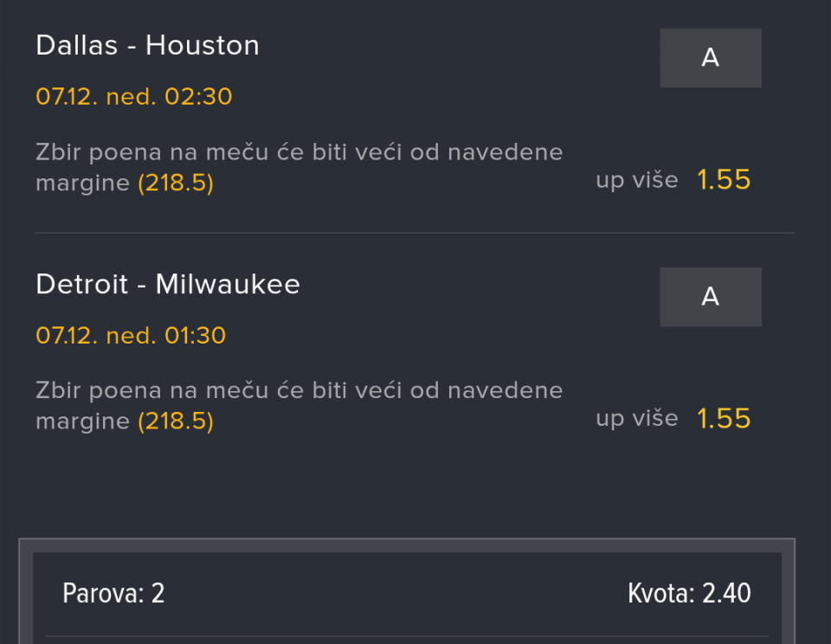Click the (218.5) margin in the Detroit bet
The width and height of the screenshot is (831, 644).
tap(176, 422)
